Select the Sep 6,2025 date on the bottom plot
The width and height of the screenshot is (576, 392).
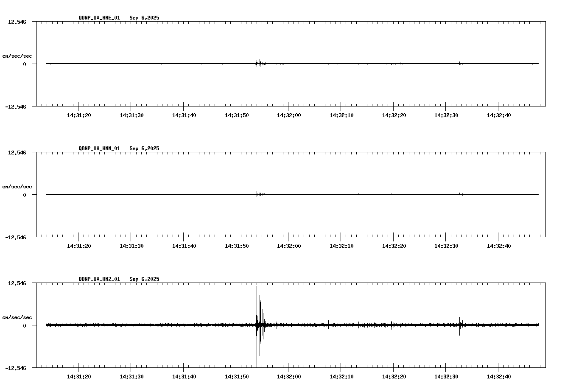pyautogui.click(x=144, y=279)
